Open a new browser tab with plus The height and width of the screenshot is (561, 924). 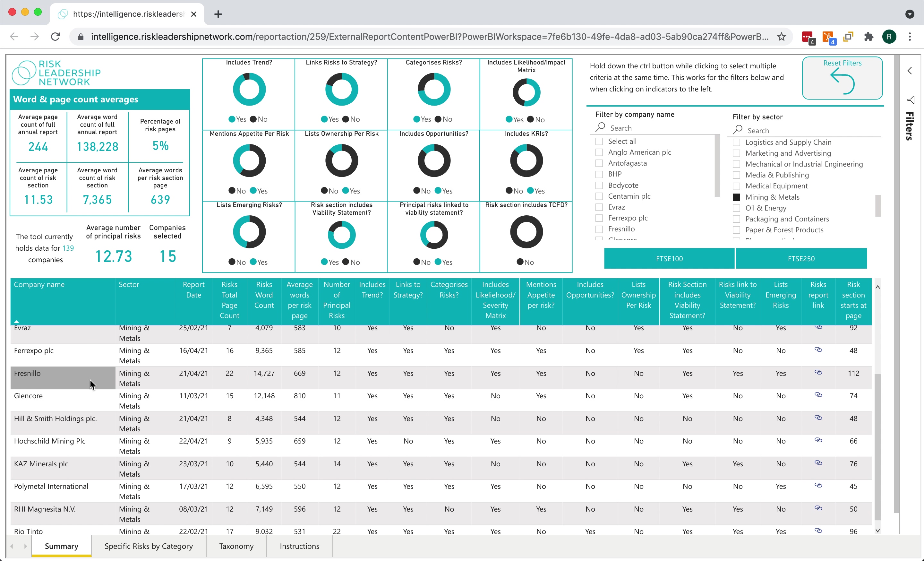tap(218, 14)
